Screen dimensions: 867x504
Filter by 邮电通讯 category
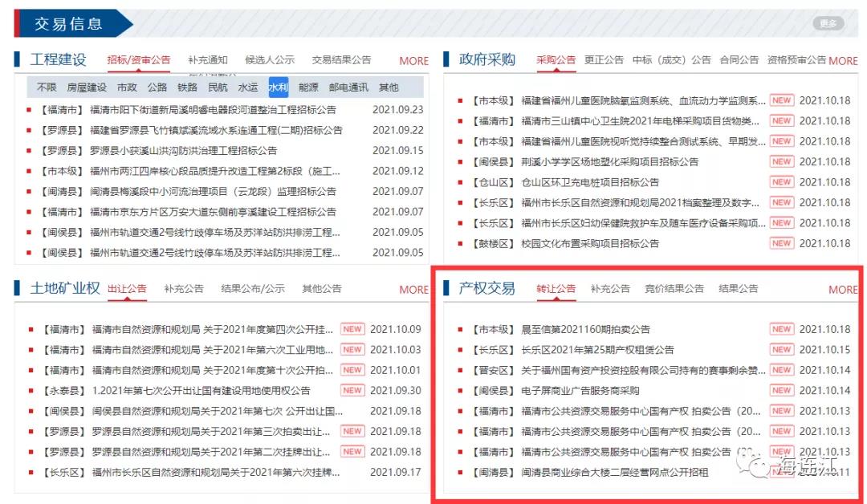pyautogui.click(x=348, y=87)
